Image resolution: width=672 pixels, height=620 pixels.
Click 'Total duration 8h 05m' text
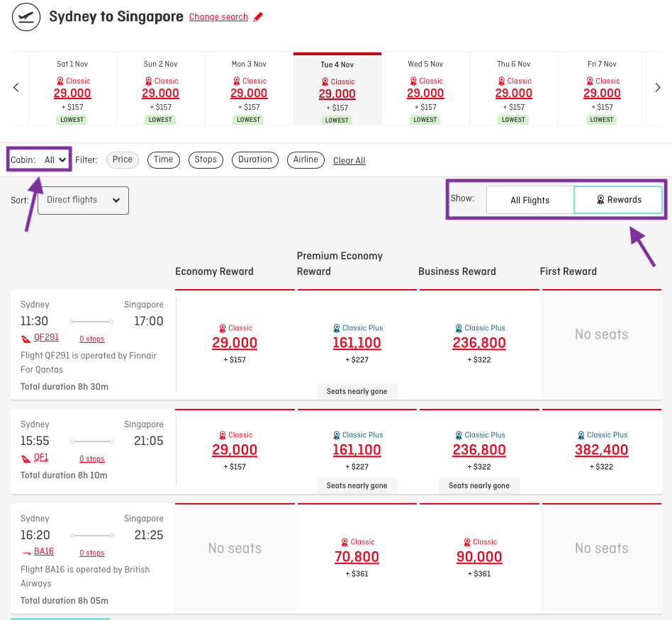(x=65, y=601)
